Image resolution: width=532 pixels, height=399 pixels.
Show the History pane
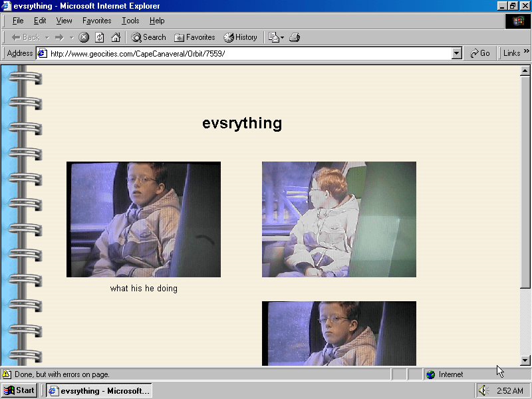click(x=240, y=37)
